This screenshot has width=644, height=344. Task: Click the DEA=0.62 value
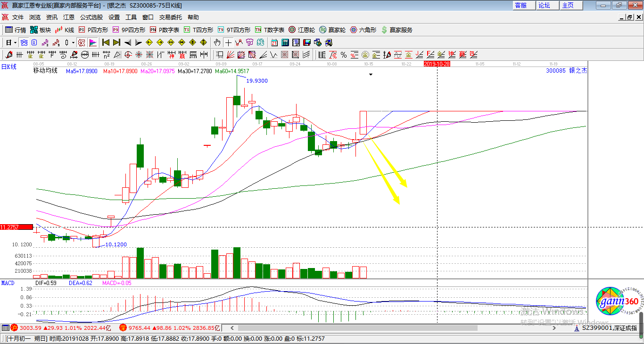pos(81,283)
